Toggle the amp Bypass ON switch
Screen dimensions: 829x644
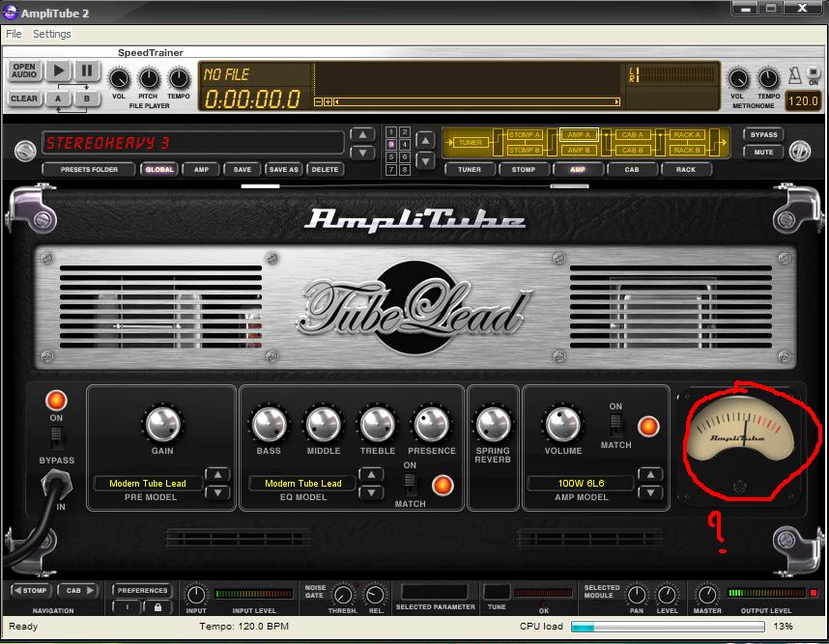(x=55, y=435)
